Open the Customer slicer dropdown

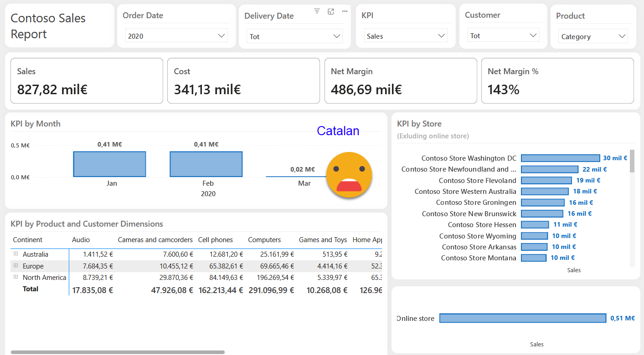(503, 35)
